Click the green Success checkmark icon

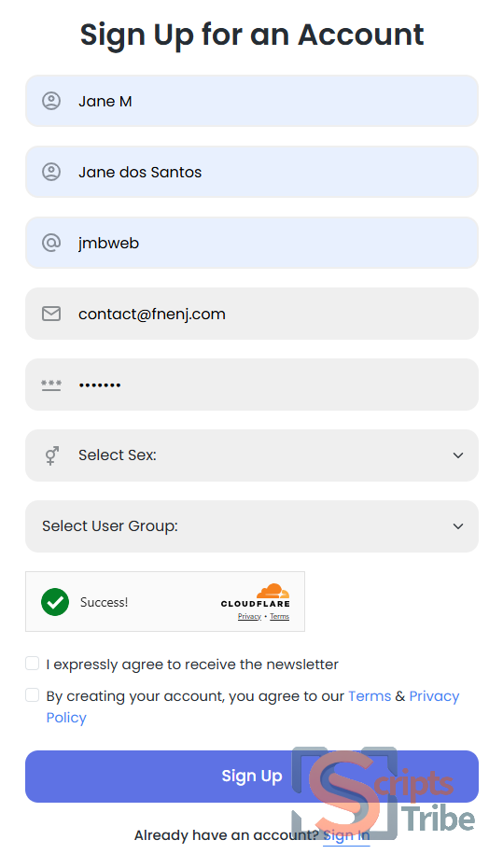(x=55, y=602)
